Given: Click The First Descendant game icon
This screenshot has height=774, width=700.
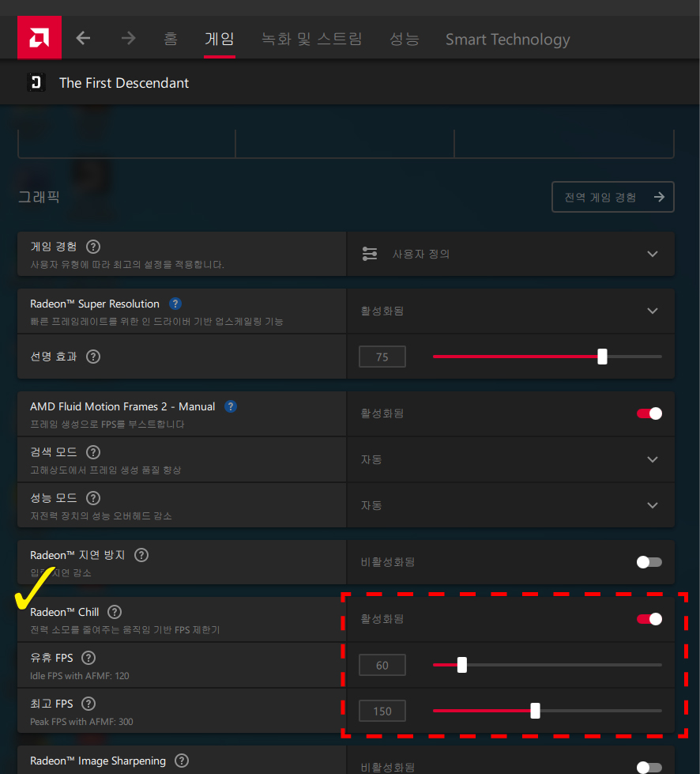Looking at the screenshot, I should 36,82.
